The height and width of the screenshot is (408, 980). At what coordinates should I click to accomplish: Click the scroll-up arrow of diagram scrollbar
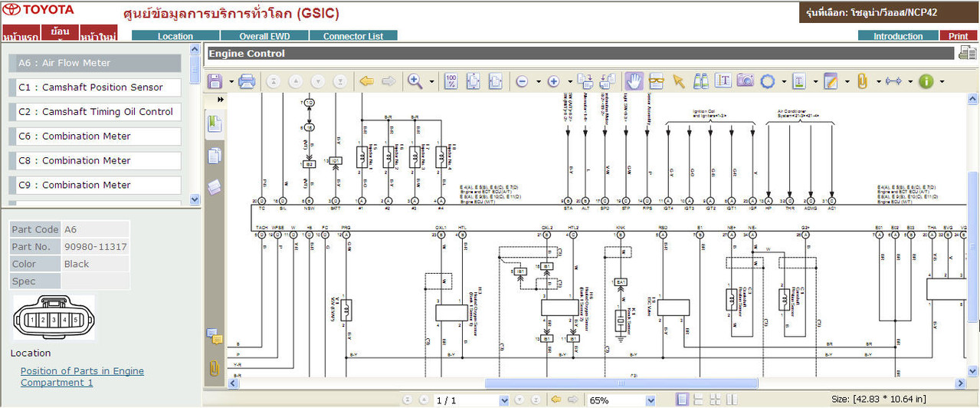point(973,100)
